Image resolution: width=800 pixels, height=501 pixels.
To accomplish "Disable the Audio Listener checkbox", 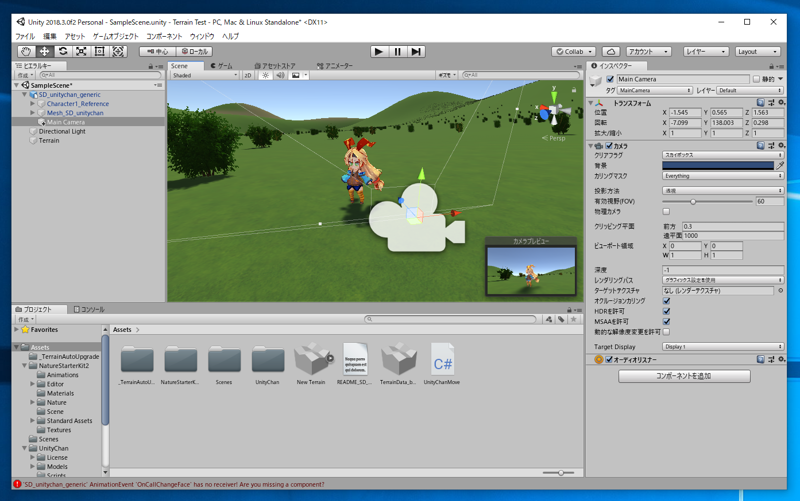I will coord(609,359).
